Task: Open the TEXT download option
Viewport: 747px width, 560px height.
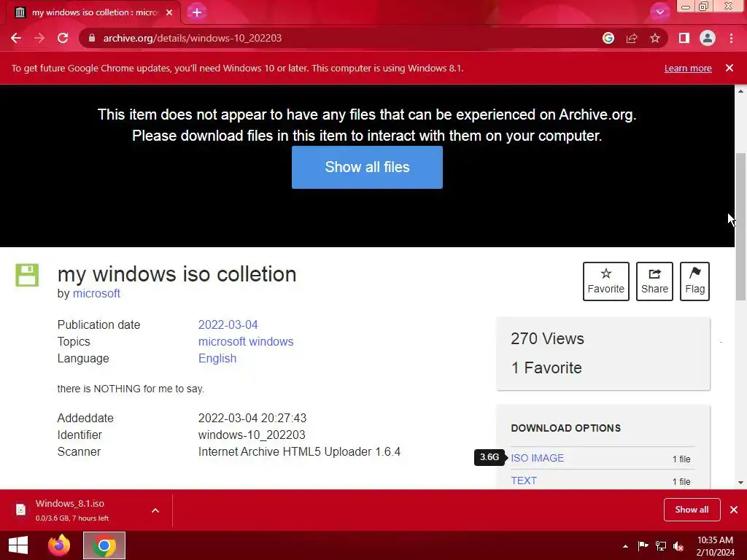Action: click(524, 481)
